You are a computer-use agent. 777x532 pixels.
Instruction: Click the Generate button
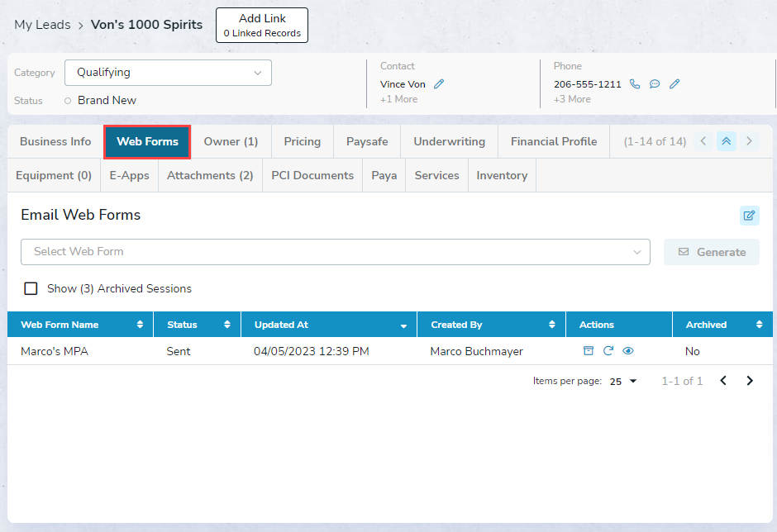point(712,252)
